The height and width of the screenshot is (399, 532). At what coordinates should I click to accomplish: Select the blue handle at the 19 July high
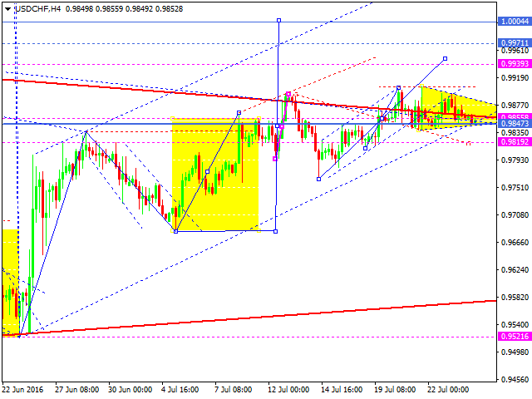(399, 87)
